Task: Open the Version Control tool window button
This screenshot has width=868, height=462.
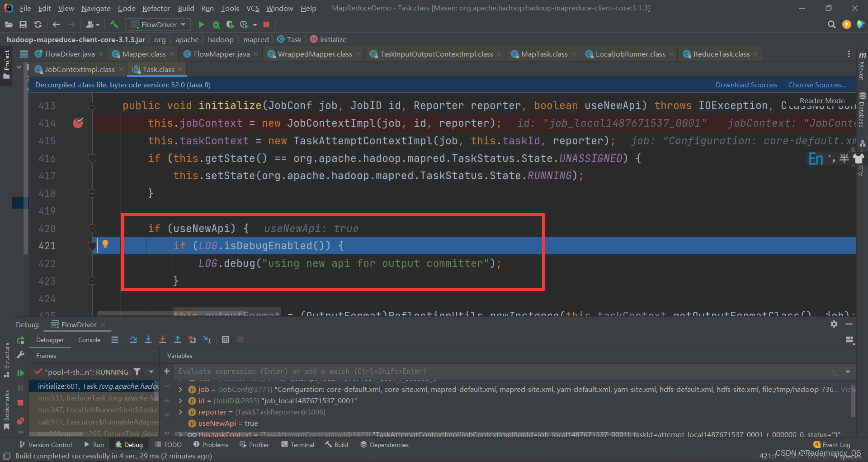Action: (45, 445)
